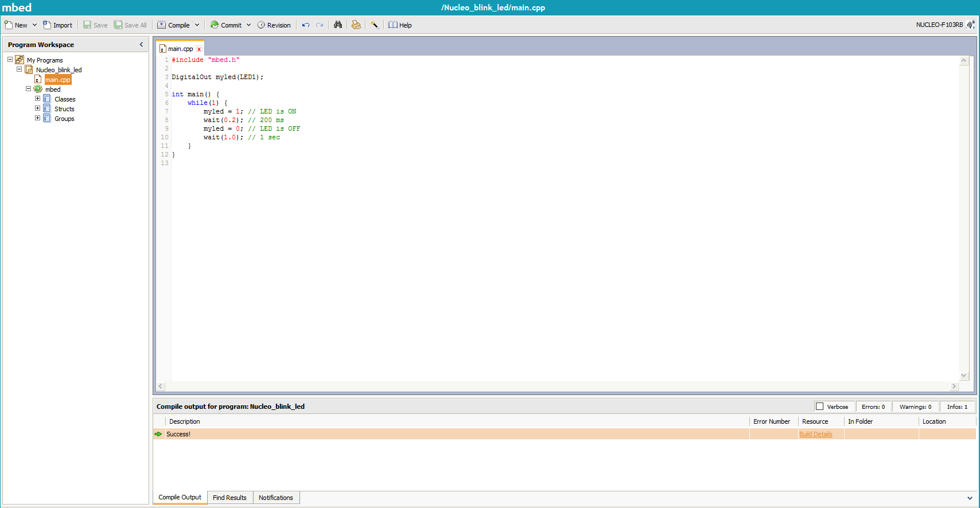980x508 pixels.
Task: Click editor vertical scrollbar up arrow
Action: 964,61
